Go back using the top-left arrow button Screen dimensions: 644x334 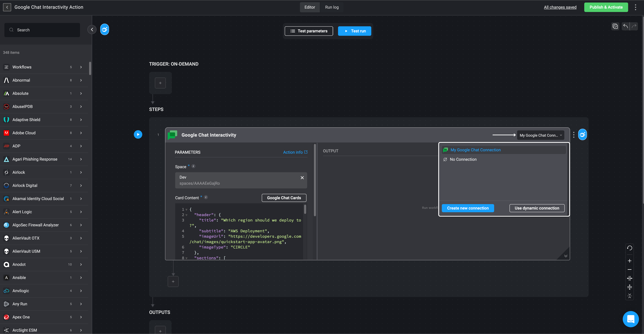pyautogui.click(x=7, y=7)
